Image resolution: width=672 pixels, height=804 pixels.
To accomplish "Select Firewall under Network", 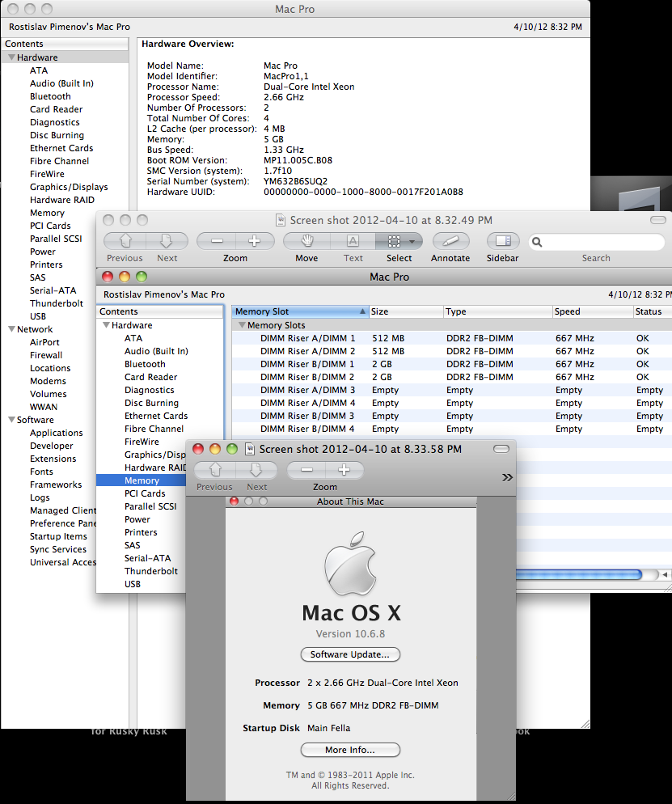I will (46, 355).
